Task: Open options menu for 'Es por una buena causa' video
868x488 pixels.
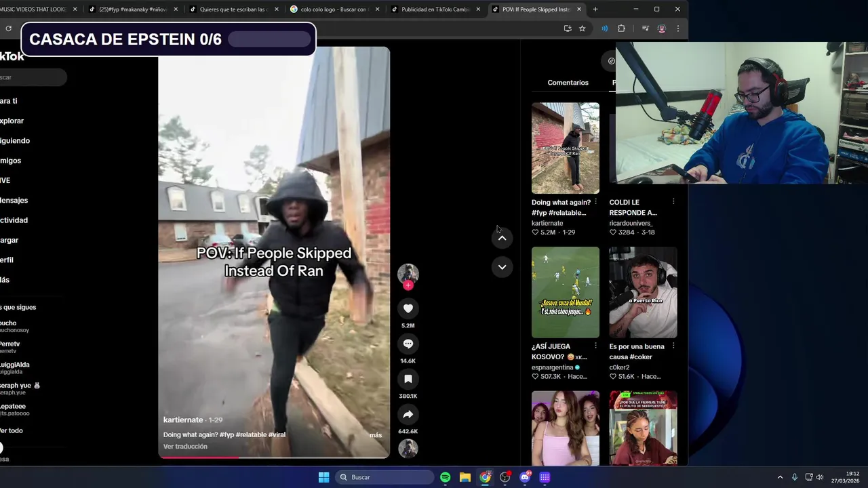Action: point(673,346)
